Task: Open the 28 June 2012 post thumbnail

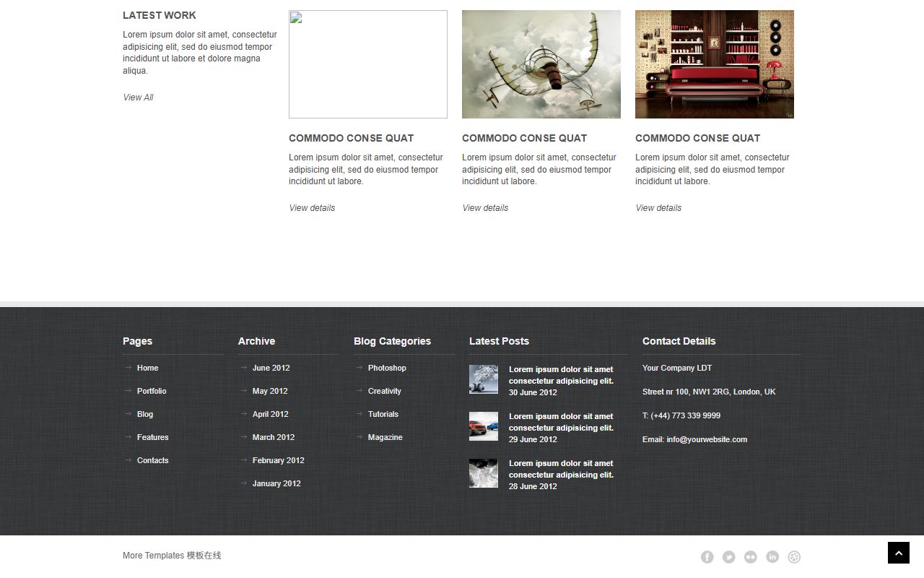Action: (x=484, y=473)
